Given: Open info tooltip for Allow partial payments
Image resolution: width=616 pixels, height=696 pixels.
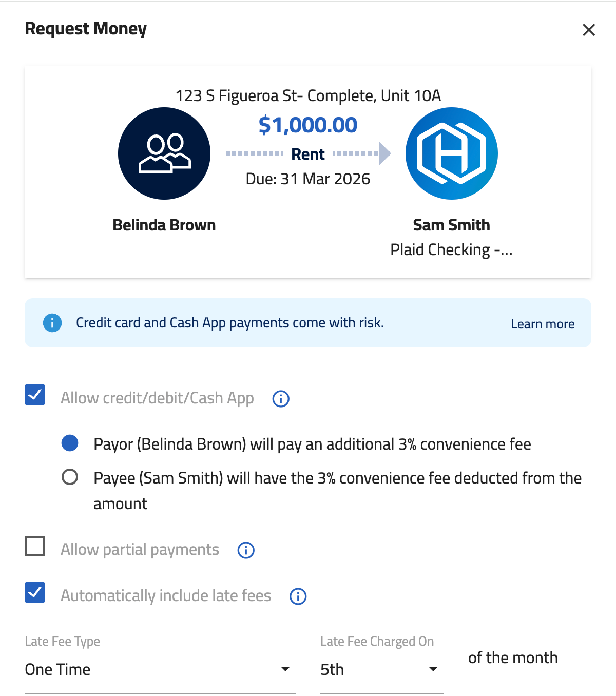Looking at the screenshot, I should point(246,550).
